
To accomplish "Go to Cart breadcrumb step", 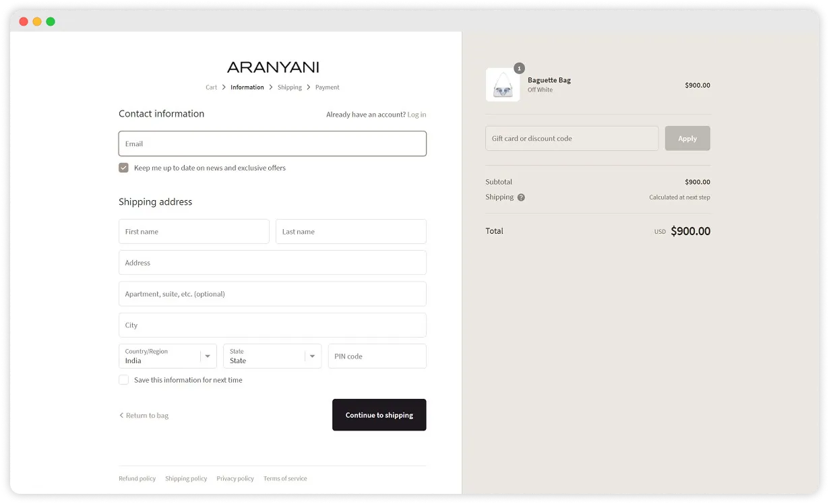I will (x=212, y=87).
